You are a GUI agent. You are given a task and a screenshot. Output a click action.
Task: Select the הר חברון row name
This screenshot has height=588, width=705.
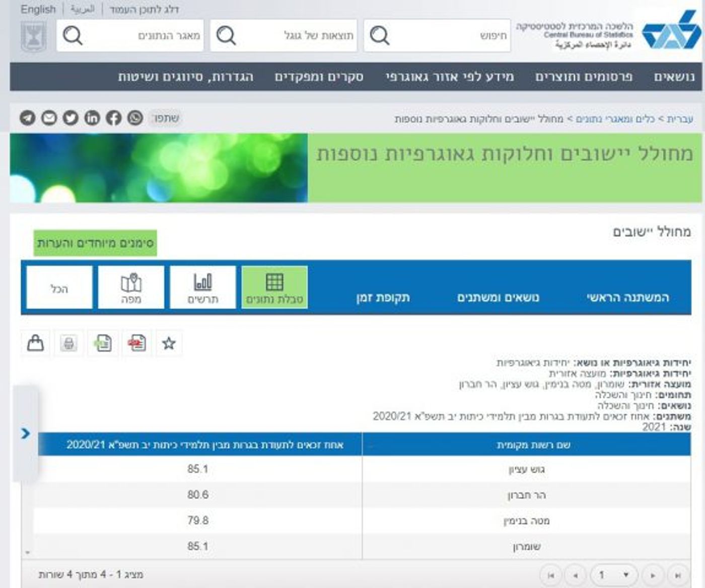[x=526, y=495]
